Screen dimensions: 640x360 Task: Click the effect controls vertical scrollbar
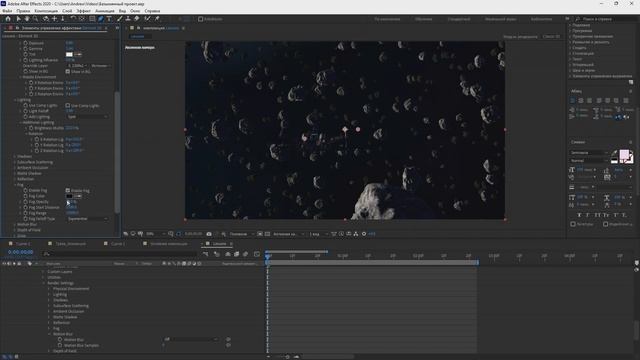pyautogui.click(x=117, y=152)
